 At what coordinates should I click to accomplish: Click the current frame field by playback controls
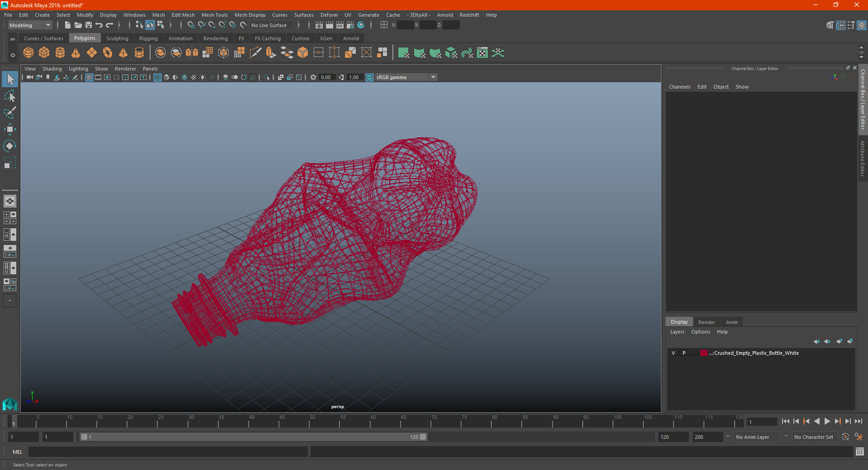tap(762, 422)
